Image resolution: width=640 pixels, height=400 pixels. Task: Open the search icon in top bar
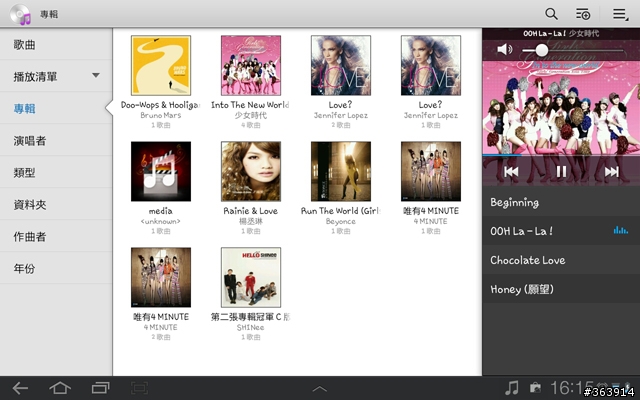[x=551, y=14]
